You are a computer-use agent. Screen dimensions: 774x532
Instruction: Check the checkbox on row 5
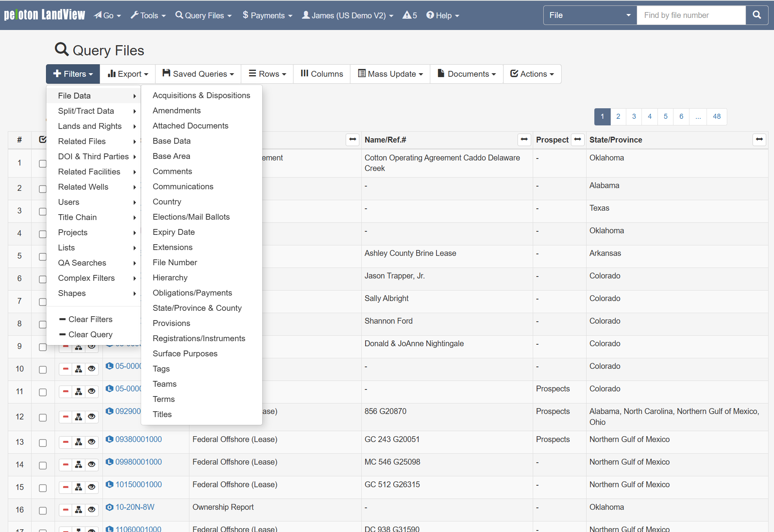coord(42,257)
